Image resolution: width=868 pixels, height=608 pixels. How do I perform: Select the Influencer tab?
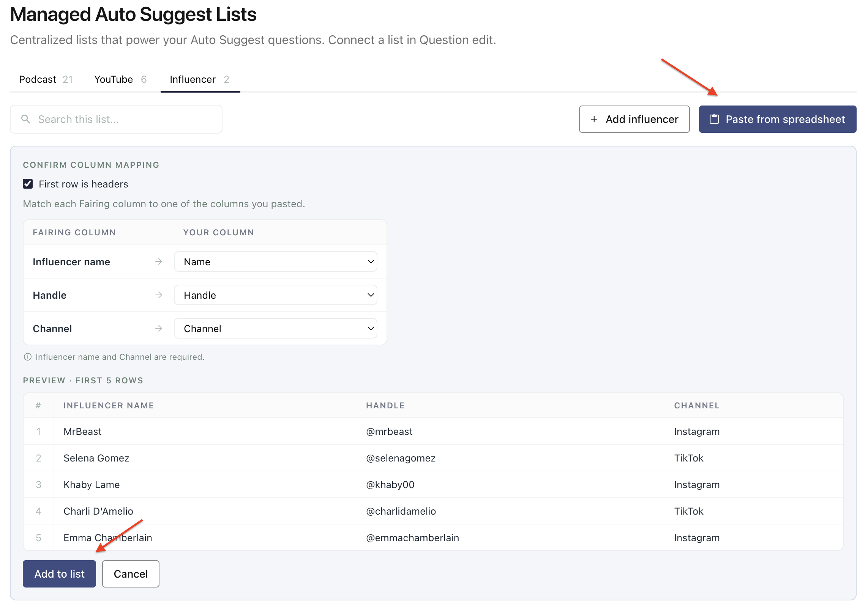pos(200,79)
